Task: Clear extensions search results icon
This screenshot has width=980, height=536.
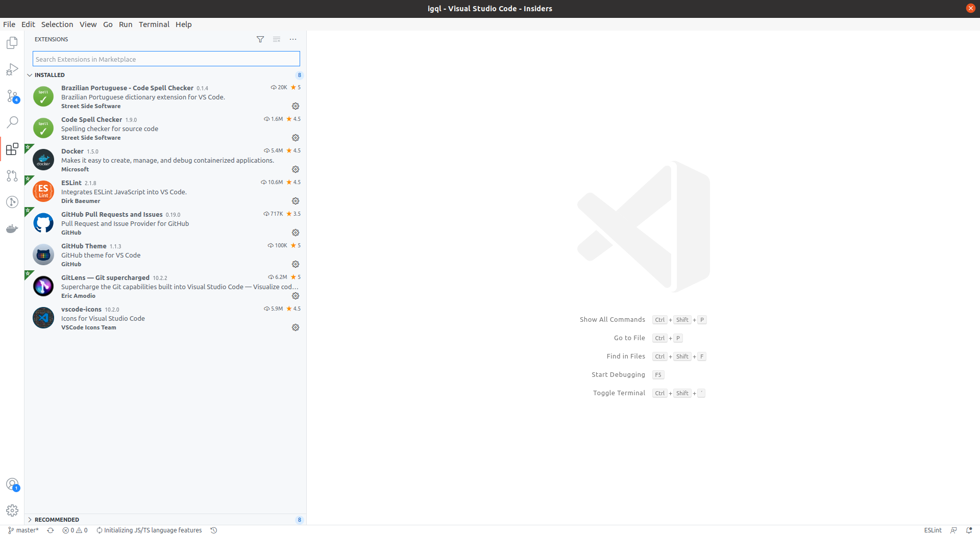Action: pos(277,39)
